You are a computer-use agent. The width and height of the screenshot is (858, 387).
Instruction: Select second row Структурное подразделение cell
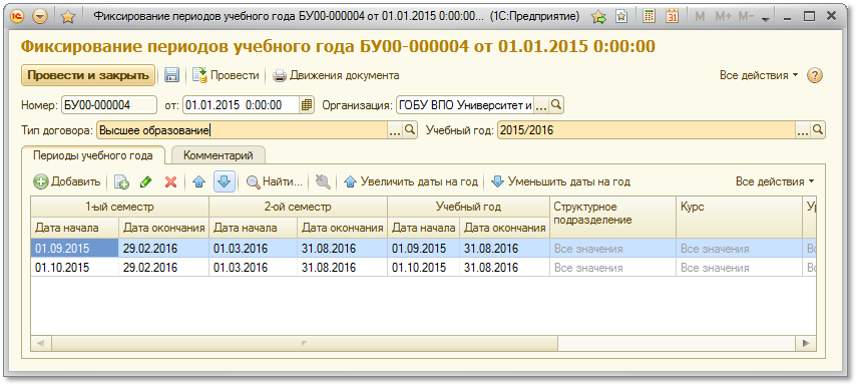click(x=613, y=268)
